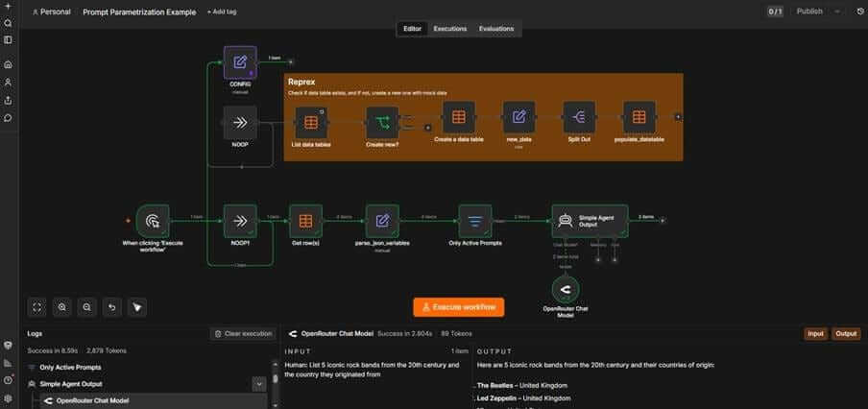
Task: Open the List data tables node
Action: pyautogui.click(x=310, y=122)
